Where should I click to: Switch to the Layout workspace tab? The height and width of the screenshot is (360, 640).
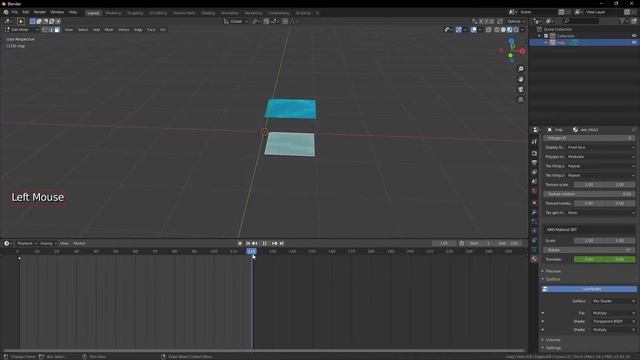[93, 13]
